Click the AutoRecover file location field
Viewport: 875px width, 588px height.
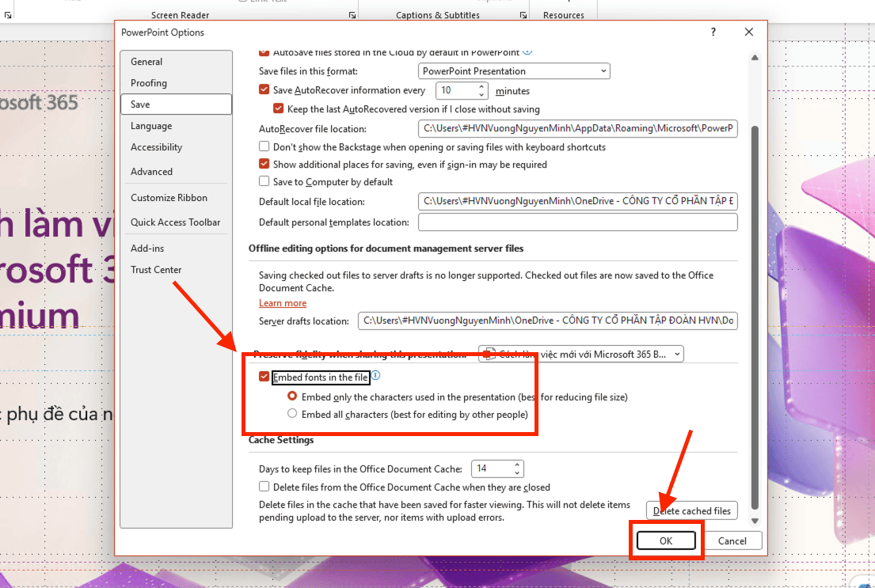click(x=577, y=128)
